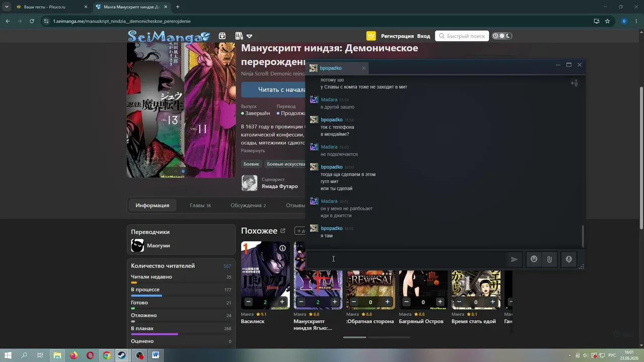Click the random manga dice icon
The height and width of the screenshot is (362, 644).
click(x=222, y=36)
